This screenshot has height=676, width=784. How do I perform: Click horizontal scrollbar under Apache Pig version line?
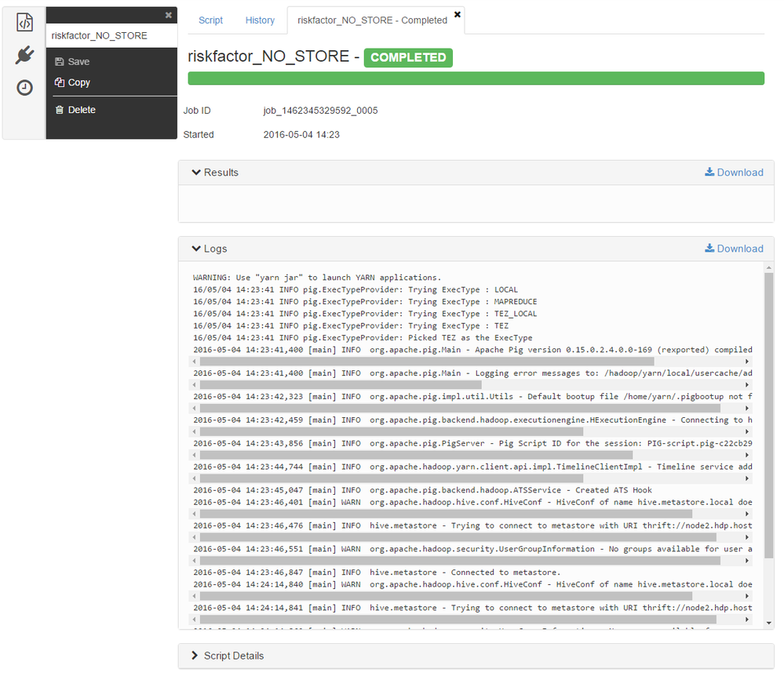427,362
